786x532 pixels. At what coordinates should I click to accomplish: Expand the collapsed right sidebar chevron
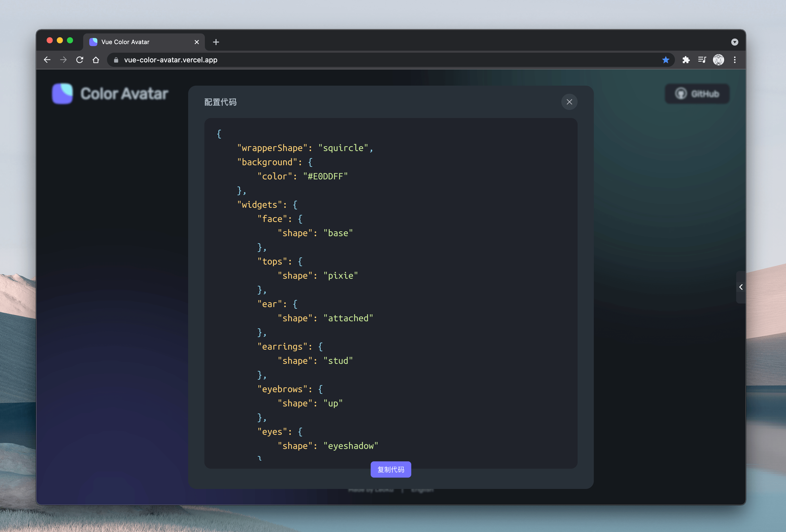pyautogui.click(x=741, y=287)
